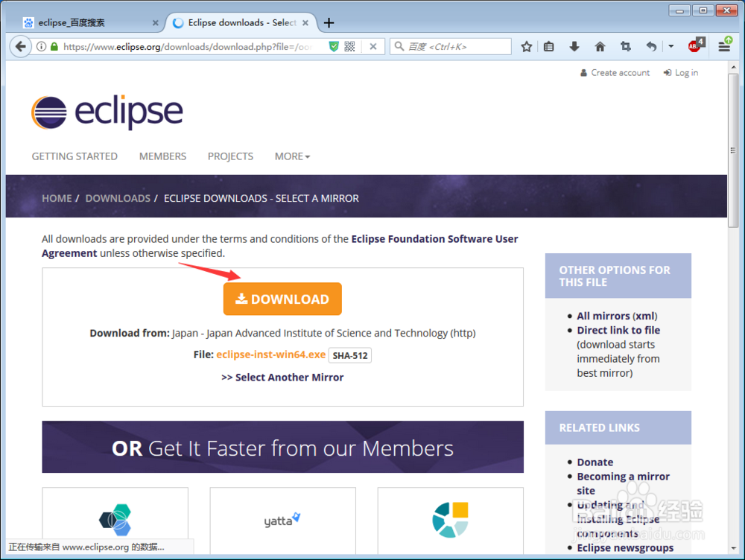745x560 pixels.
Task: Click the green padlock security icon
Action: tap(54, 47)
